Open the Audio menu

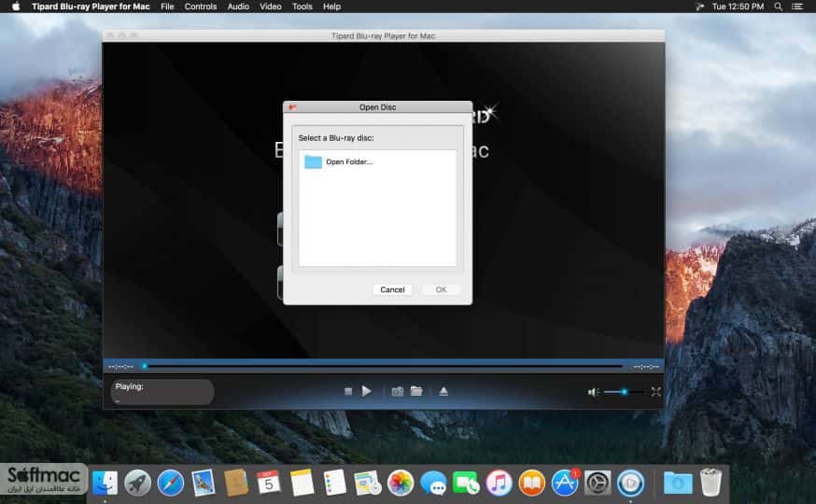tap(238, 7)
